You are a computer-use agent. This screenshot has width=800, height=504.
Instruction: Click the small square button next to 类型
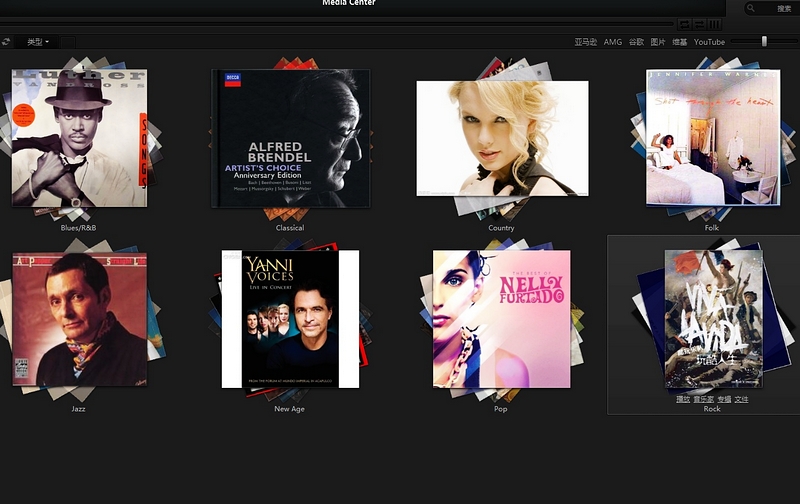tap(68, 42)
